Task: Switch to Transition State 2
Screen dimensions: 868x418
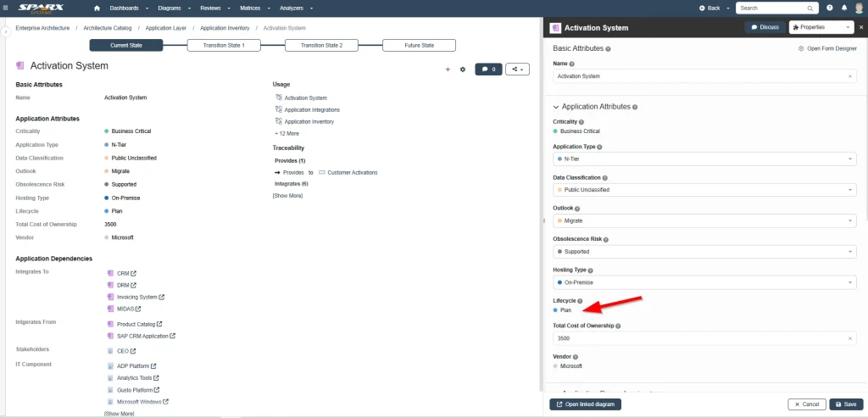Action: coord(321,46)
